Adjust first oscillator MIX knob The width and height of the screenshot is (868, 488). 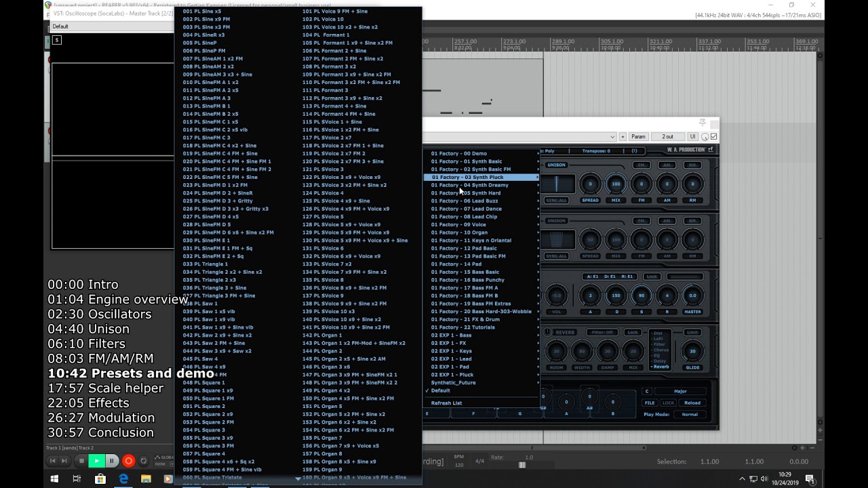click(616, 184)
